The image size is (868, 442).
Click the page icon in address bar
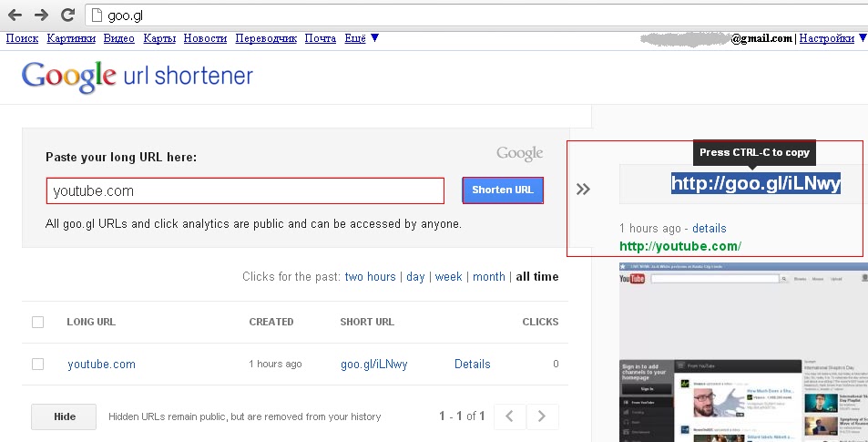97,15
